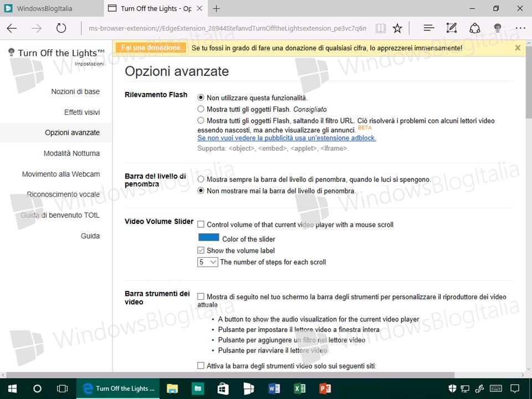Open network status tray icon
This screenshot has height=399, width=532.
(465, 388)
